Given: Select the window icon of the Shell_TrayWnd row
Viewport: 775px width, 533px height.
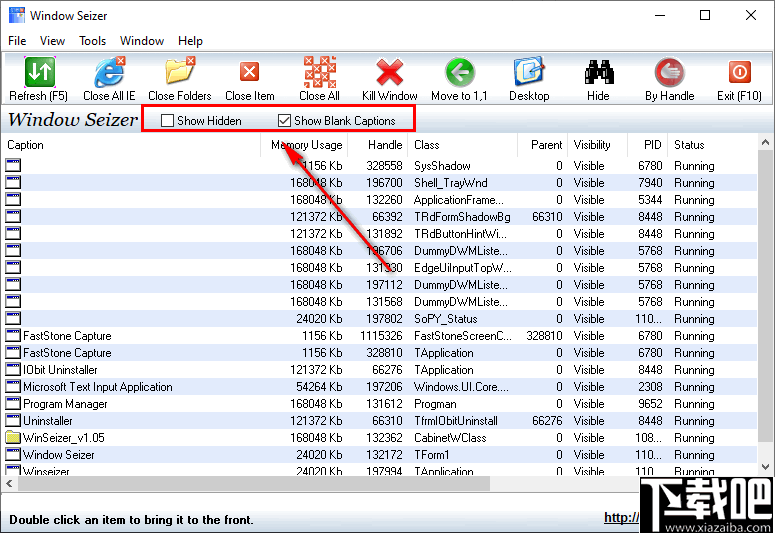Looking at the screenshot, I should (x=13, y=182).
